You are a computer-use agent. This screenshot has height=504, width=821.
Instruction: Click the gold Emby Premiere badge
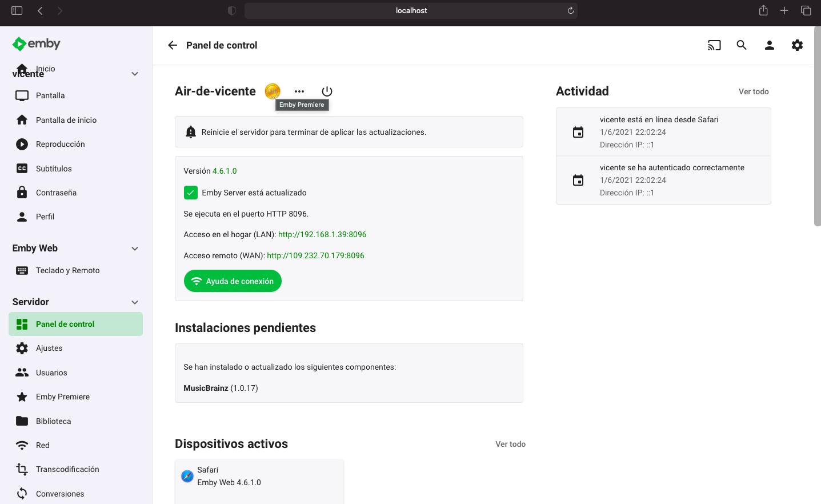coord(273,91)
